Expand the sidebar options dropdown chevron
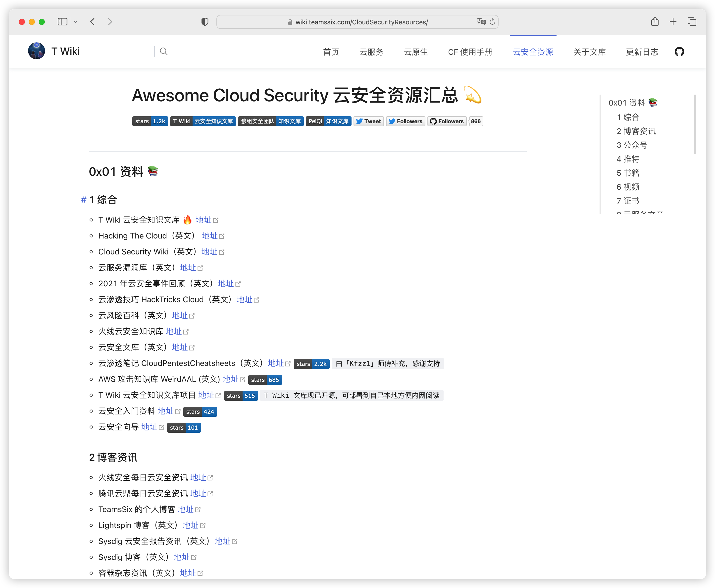This screenshot has height=588, width=715. 76,22
